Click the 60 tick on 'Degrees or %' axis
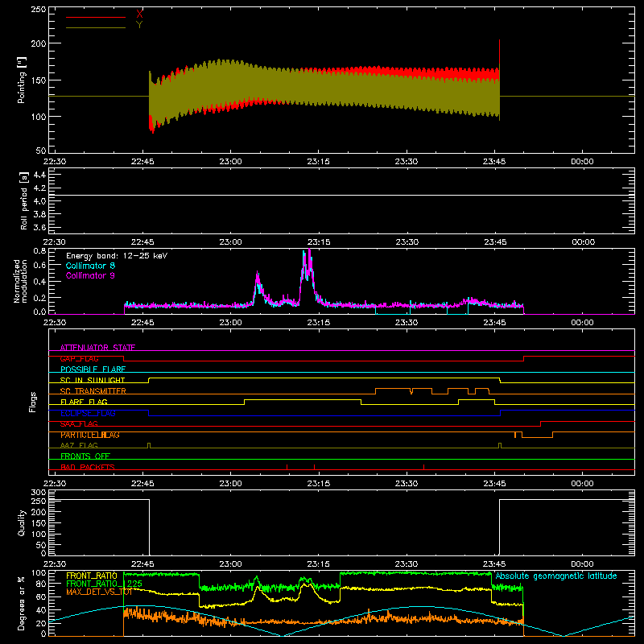Image resolution: width=644 pixels, height=644 pixels. point(41,597)
